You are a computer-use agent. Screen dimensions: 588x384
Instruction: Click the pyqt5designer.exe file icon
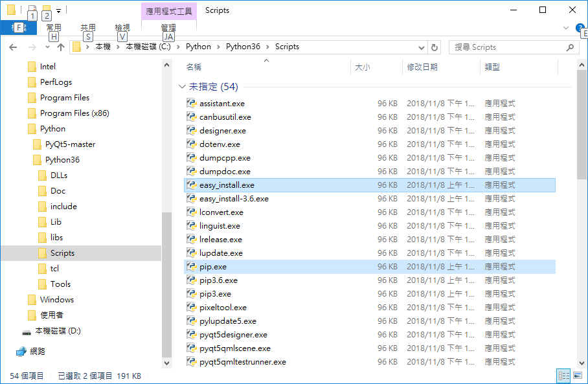coord(191,335)
